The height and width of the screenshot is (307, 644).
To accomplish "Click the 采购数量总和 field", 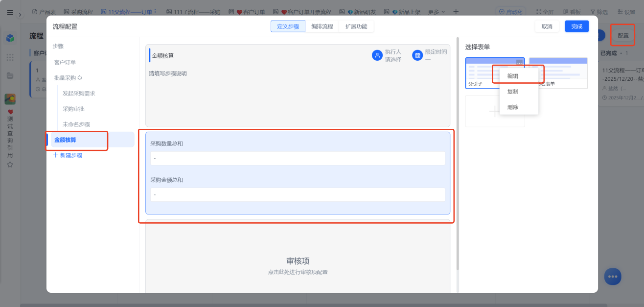I will pos(298,158).
